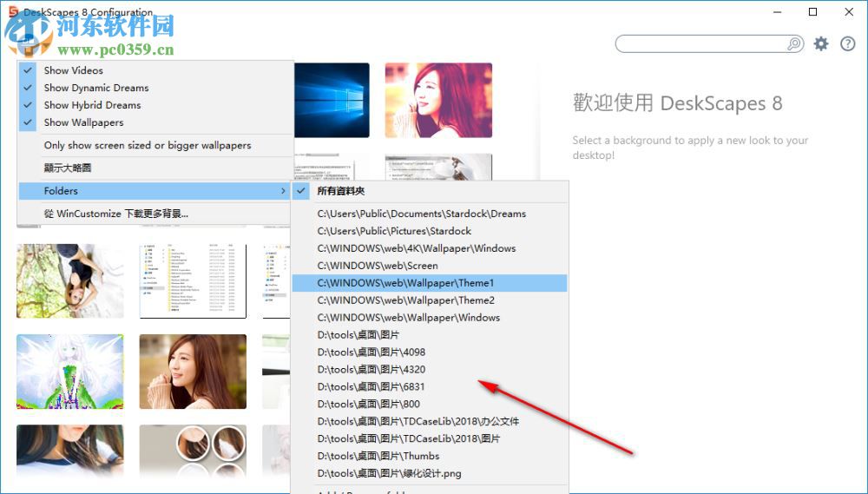Pick the woman in striped shirt thumbnail

pos(70,451)
